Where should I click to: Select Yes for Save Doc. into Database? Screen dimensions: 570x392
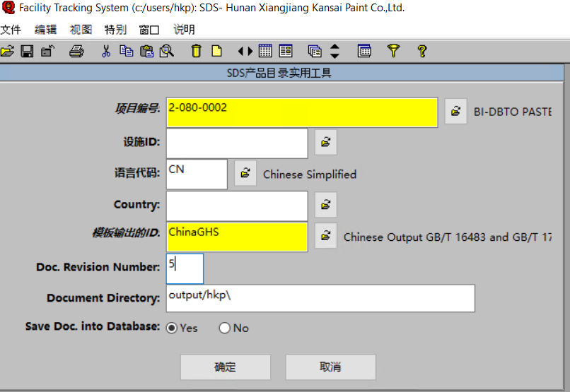coord(172,328)
